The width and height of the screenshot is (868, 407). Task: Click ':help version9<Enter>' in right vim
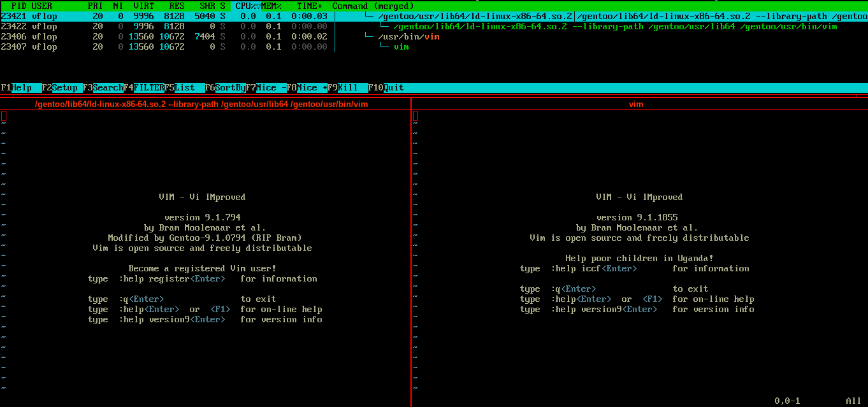604,309
